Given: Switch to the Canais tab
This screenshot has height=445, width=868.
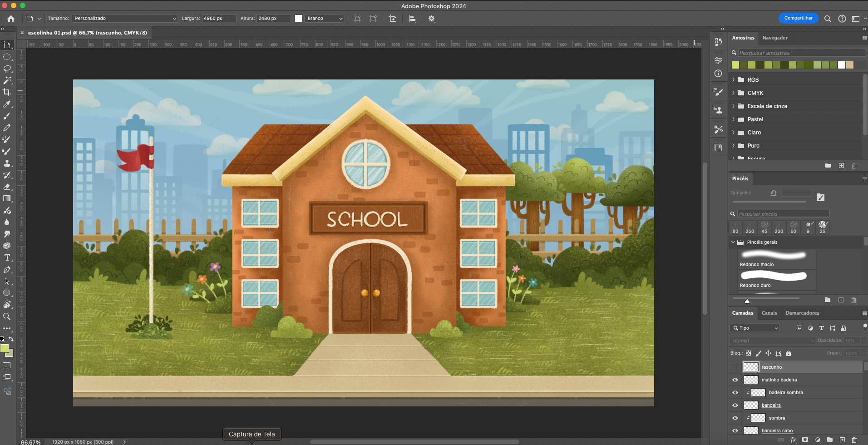Looking at the screenshot, I should (x=769, y=313).
